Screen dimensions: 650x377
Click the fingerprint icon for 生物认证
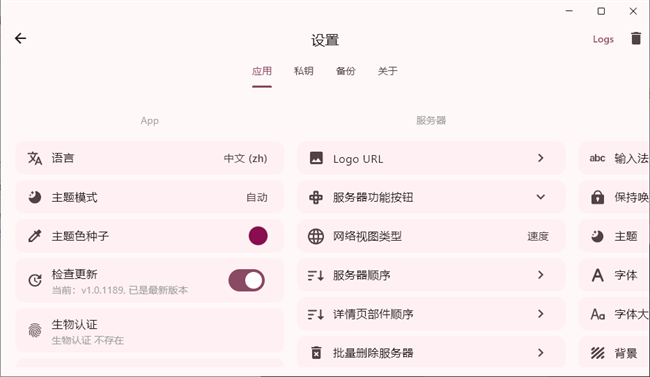coord(35,331)
